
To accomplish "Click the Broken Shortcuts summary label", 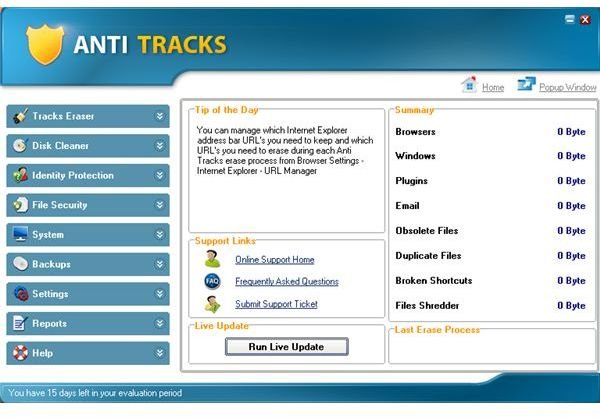I will [434, 281].
